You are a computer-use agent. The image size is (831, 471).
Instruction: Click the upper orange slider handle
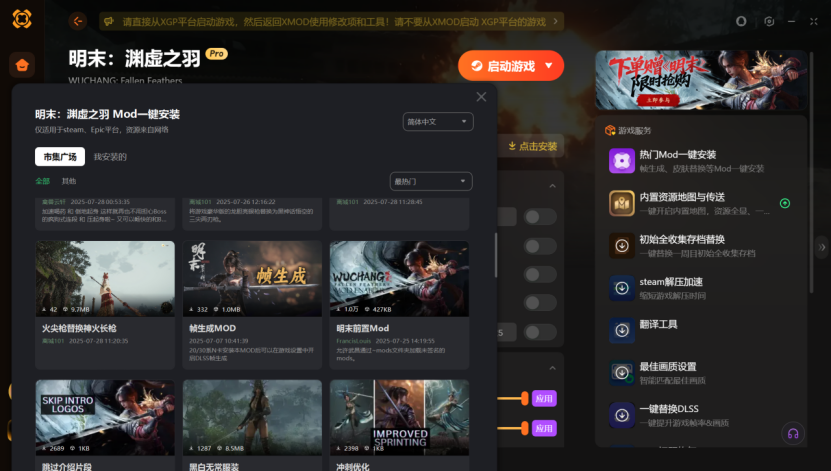tap(525, 398)
